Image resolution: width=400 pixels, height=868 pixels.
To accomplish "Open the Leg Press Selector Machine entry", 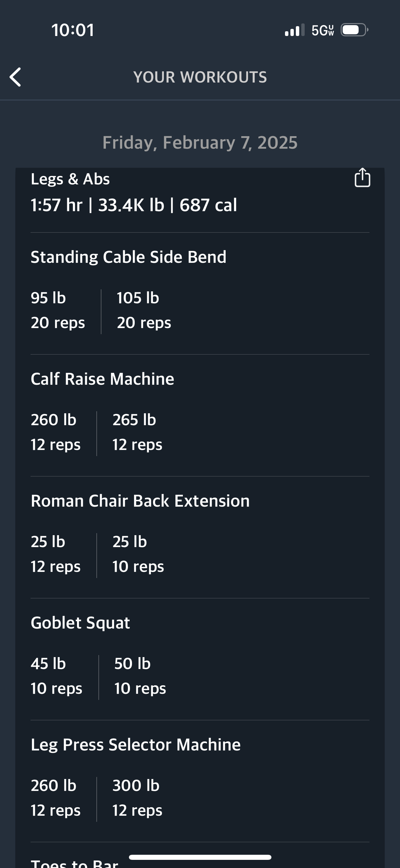I will click(x=136, y=745).
